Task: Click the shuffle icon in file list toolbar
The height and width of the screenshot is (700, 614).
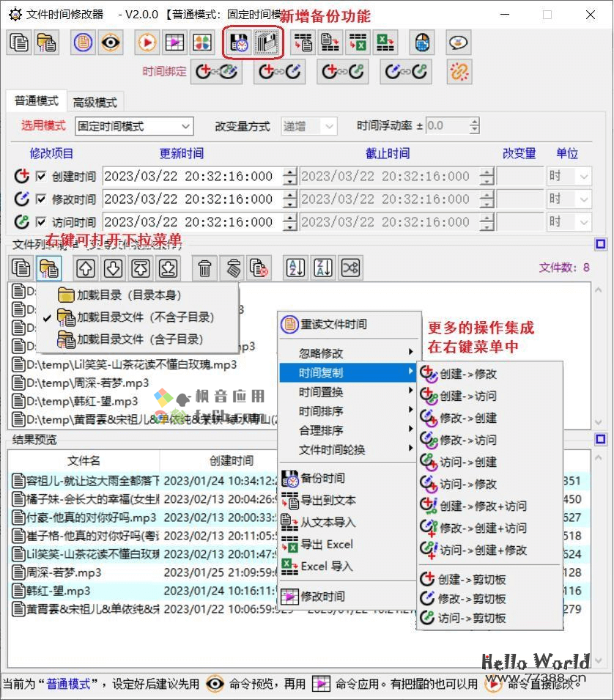Action: [x=350, y=268]
